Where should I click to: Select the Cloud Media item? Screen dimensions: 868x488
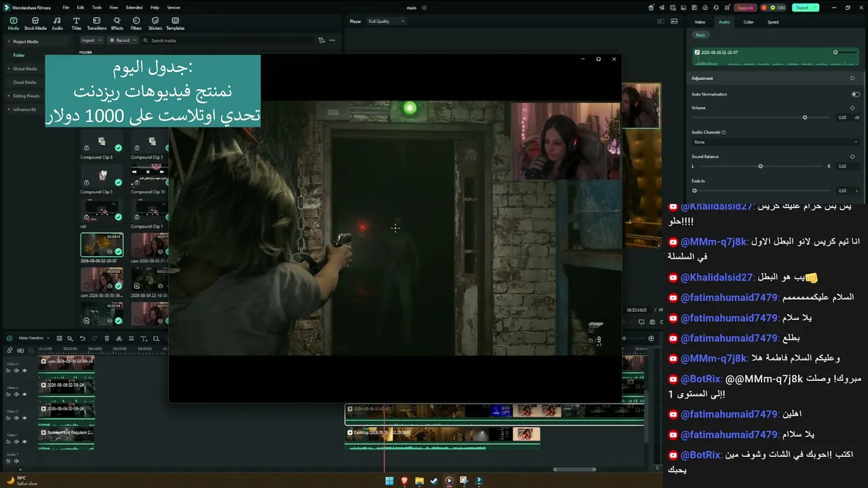tap(24, 82)
